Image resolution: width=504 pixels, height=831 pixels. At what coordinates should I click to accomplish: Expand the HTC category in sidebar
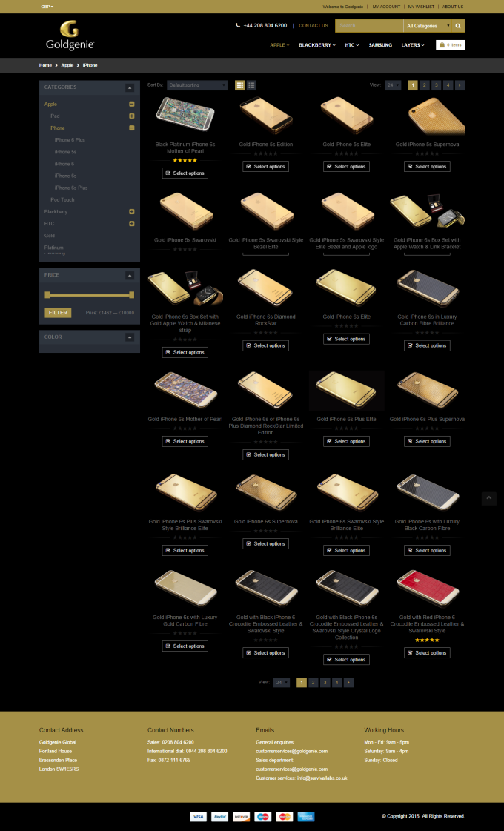[131, 224]
